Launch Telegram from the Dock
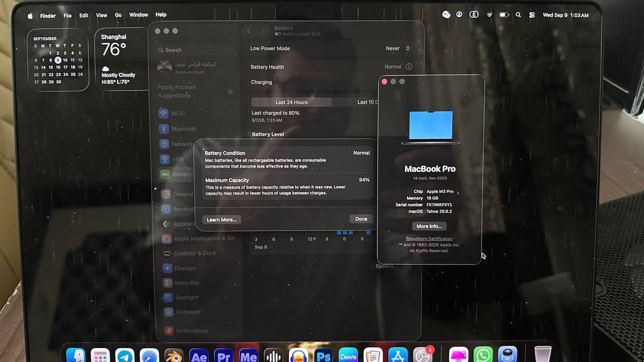Viewport: 644px width, 362px height. (125, 355)
